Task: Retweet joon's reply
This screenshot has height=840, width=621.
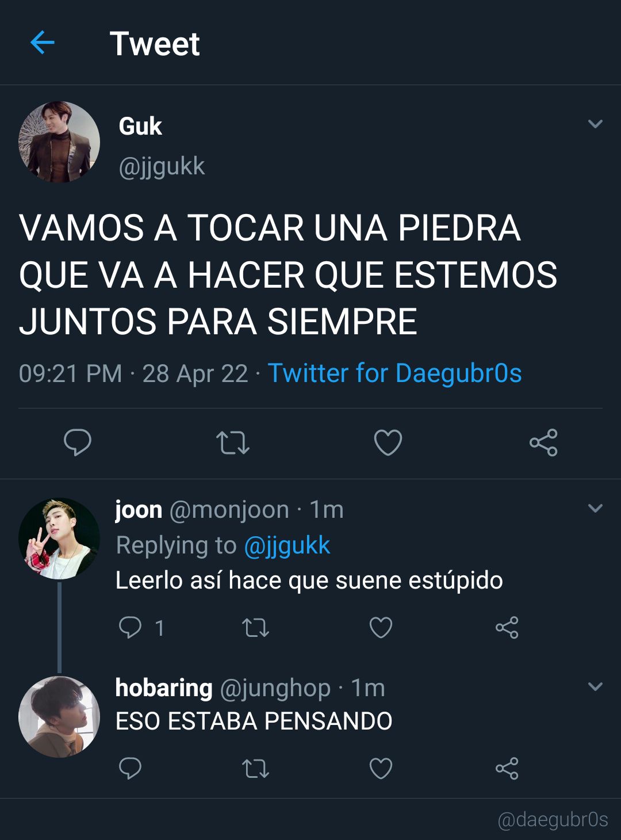Action: coord(255,628)
